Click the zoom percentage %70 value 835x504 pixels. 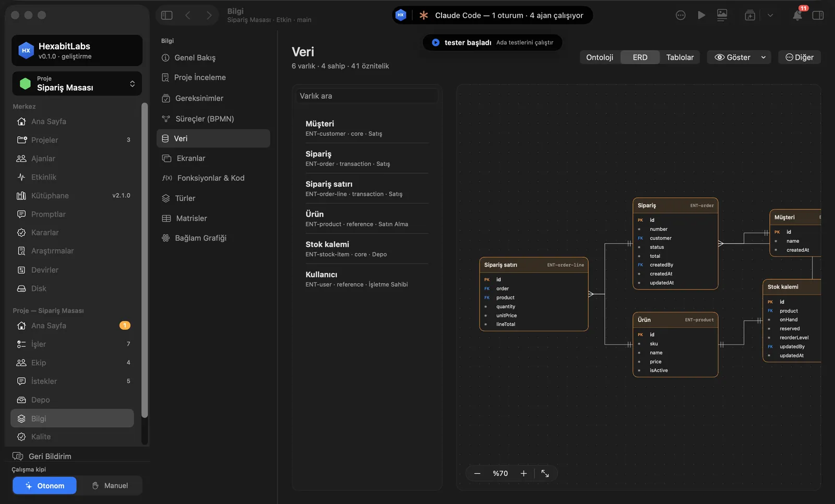[x=500, y=473]
